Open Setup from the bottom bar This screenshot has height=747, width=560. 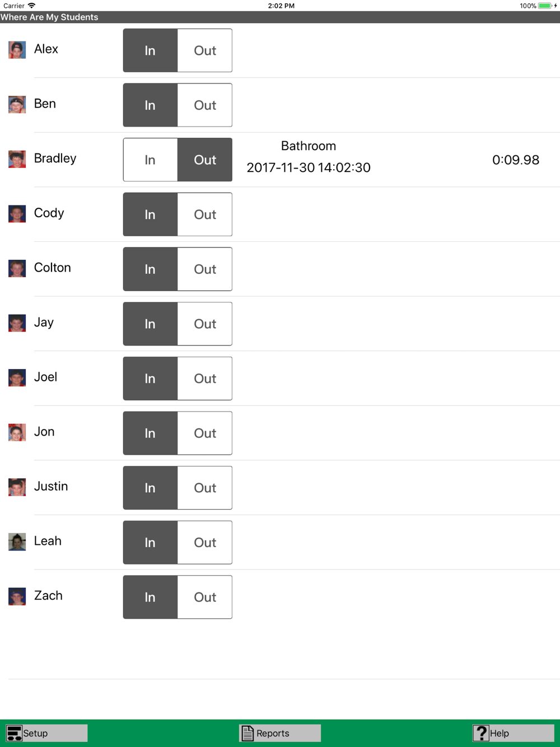(x=47, y=733)
